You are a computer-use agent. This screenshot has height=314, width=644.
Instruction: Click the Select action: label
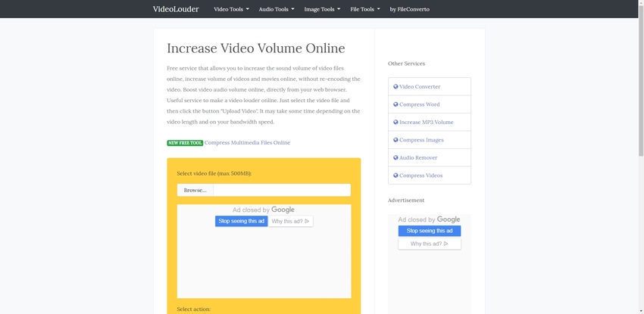click(193, 309)
